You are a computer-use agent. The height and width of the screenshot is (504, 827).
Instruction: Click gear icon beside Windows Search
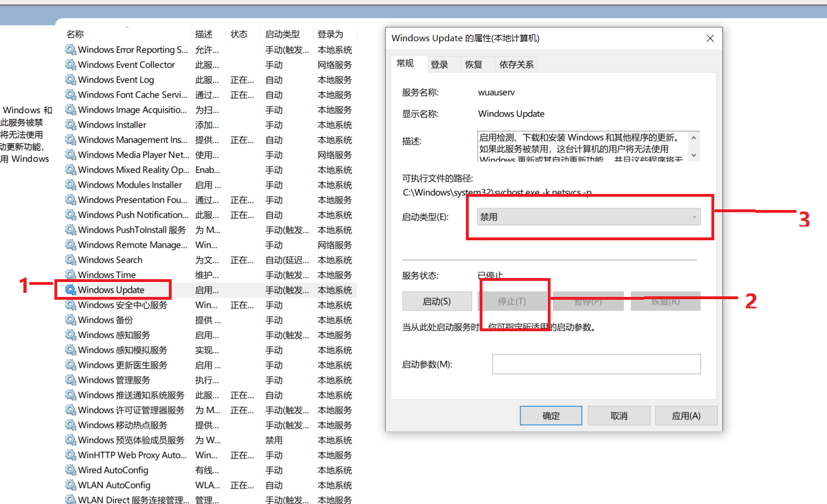tap(70, 260)
